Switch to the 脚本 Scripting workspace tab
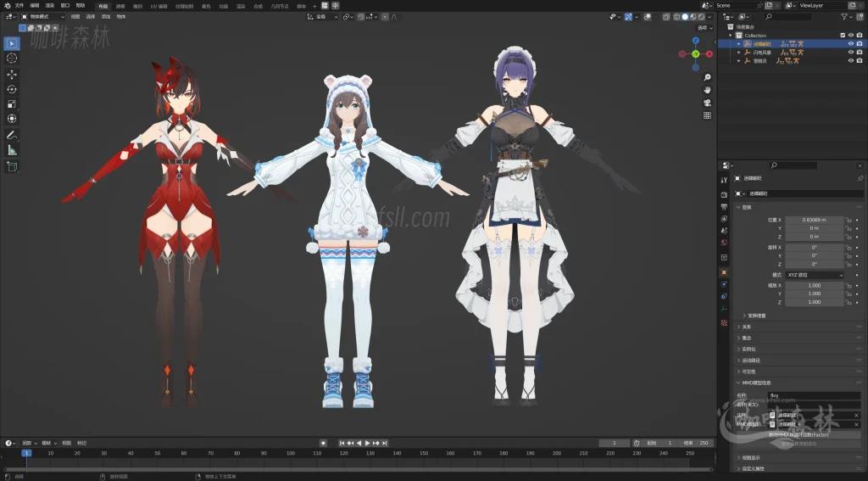This screenshot has width=868, height=481. [x=301, y=6]
